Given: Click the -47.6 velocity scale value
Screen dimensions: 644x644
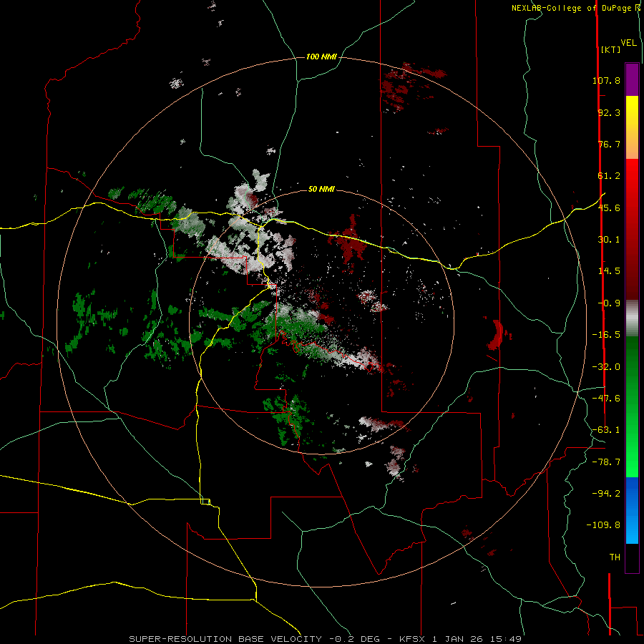Looking at the screenshot, I should point(606,399).
